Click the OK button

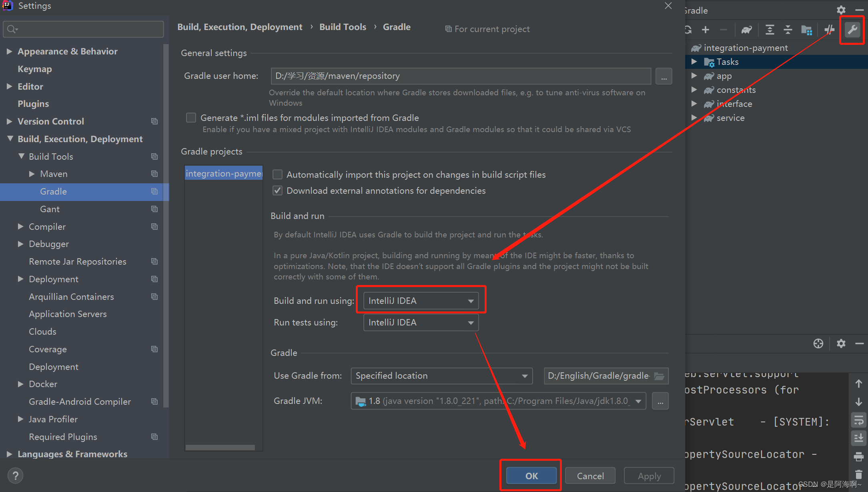coord(531,476)
